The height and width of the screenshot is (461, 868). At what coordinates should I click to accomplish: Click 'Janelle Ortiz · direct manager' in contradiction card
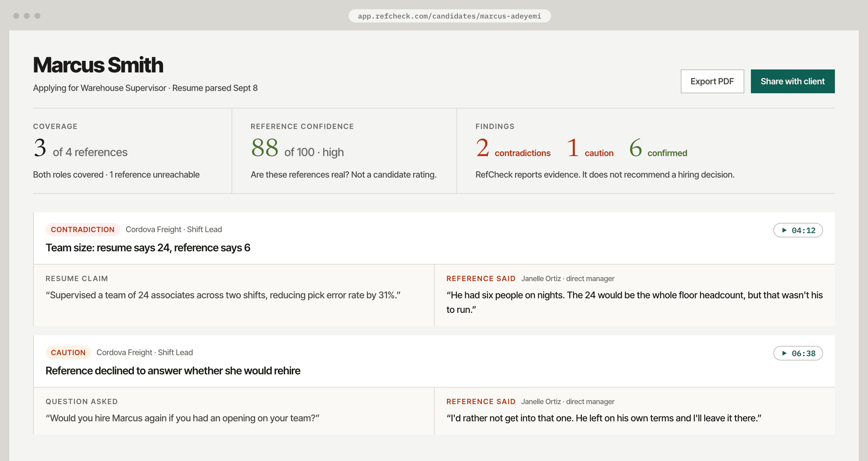568,279
